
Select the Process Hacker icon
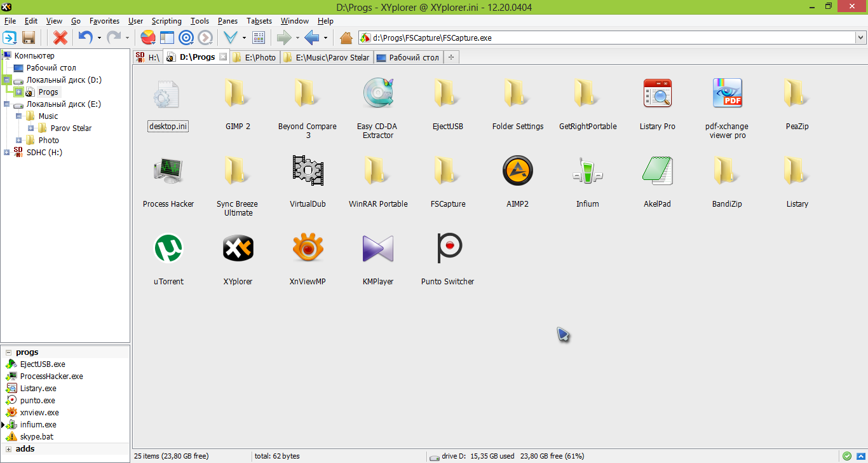point(168,170)
